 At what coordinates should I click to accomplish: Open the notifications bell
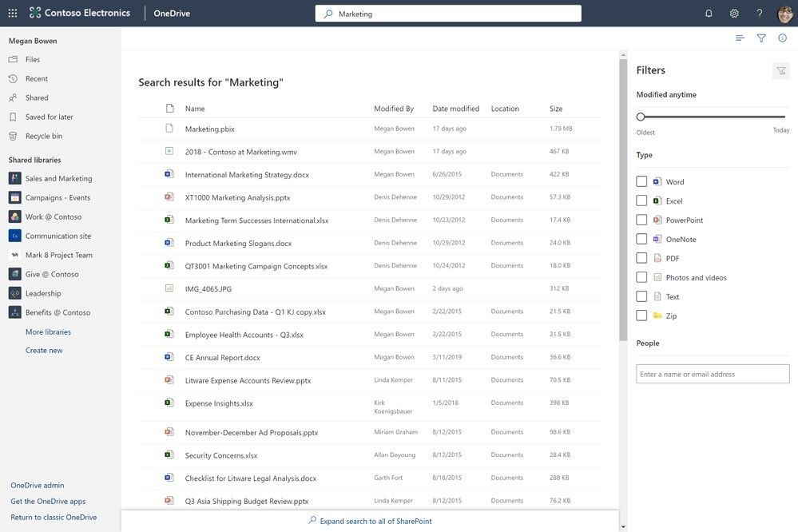[x=709, y=14]
